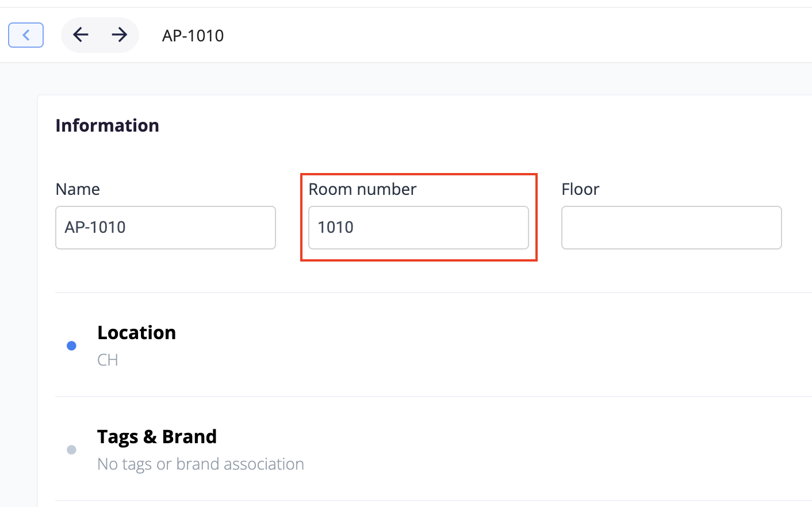This screenshot has height=507, width=812.
Task: Focus the Room number input field
Action: [418, 228]
